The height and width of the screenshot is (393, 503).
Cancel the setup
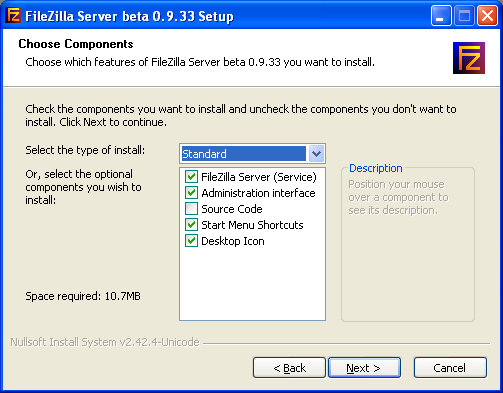tap(450, 368)
